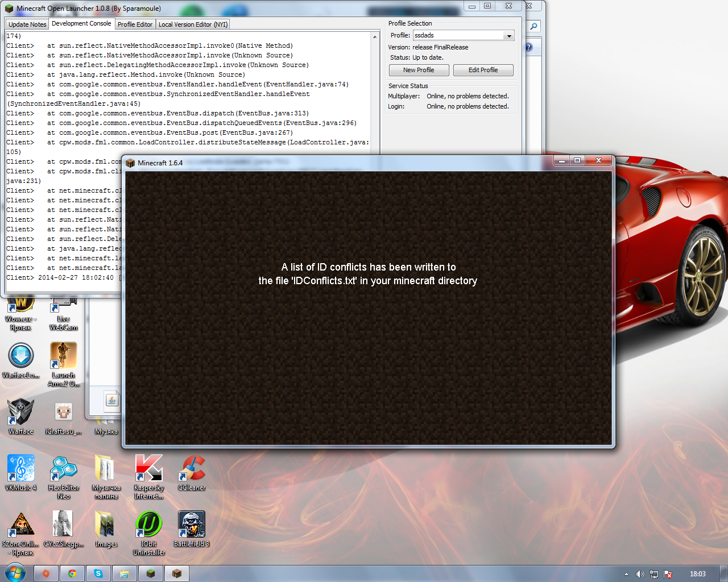The image size is (728, 582).
Task: Click the taskbar clock showing 18:03
Action: click(x=698, y=574)
